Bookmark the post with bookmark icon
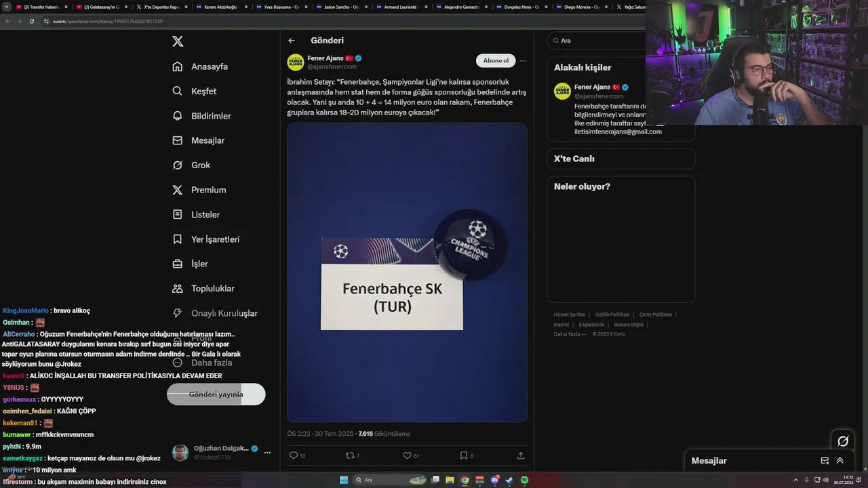This screenshot has height=488, width=868. coord(463,455)
